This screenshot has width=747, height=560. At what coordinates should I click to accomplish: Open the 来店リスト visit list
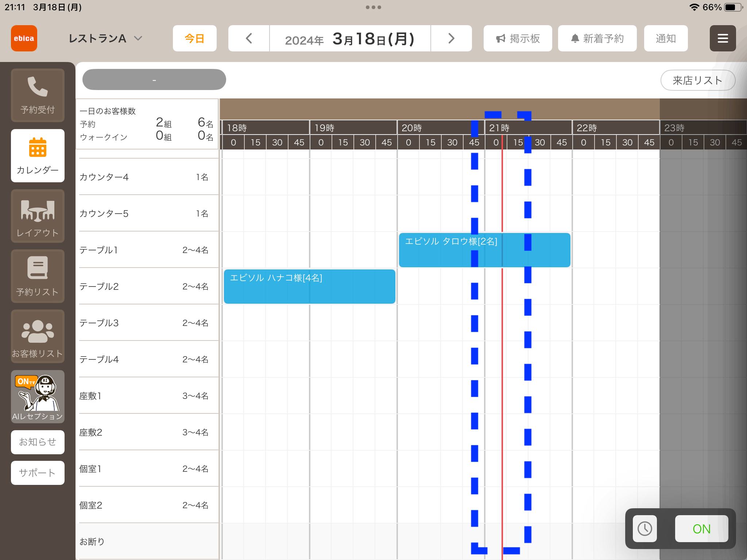tap(698, 80)
